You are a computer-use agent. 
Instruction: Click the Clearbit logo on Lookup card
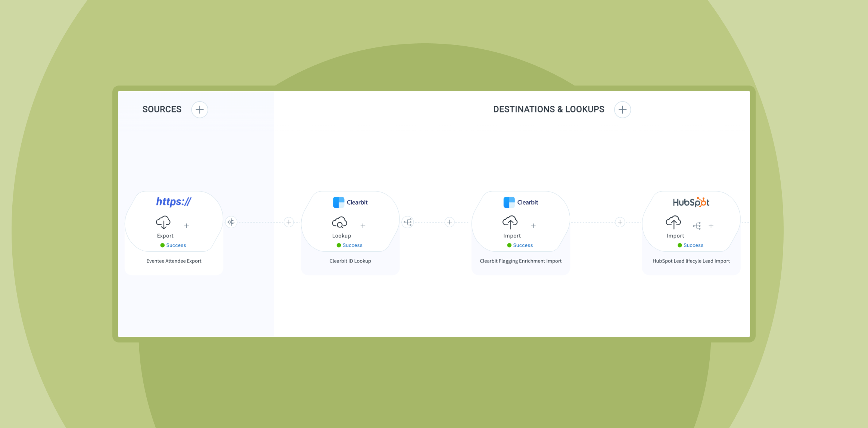(350, 202)
